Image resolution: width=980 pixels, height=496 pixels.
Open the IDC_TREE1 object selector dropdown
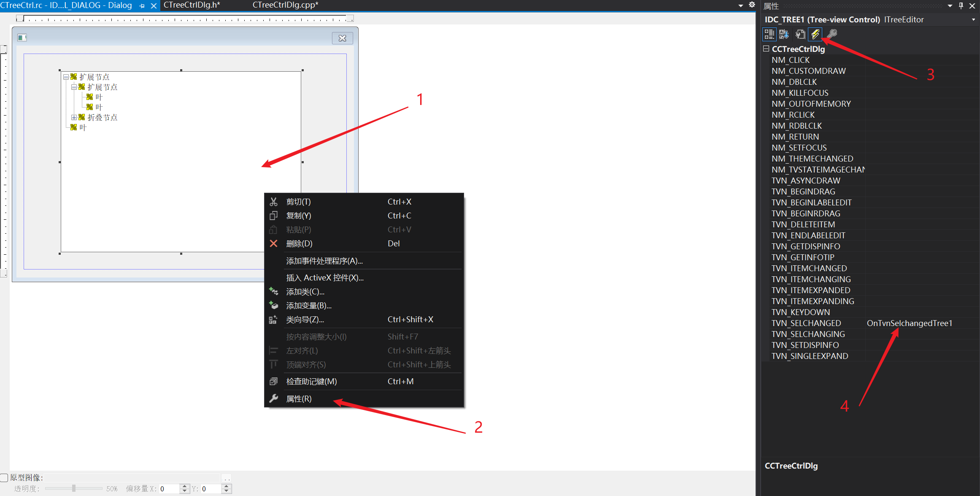(x=973, y=19)
